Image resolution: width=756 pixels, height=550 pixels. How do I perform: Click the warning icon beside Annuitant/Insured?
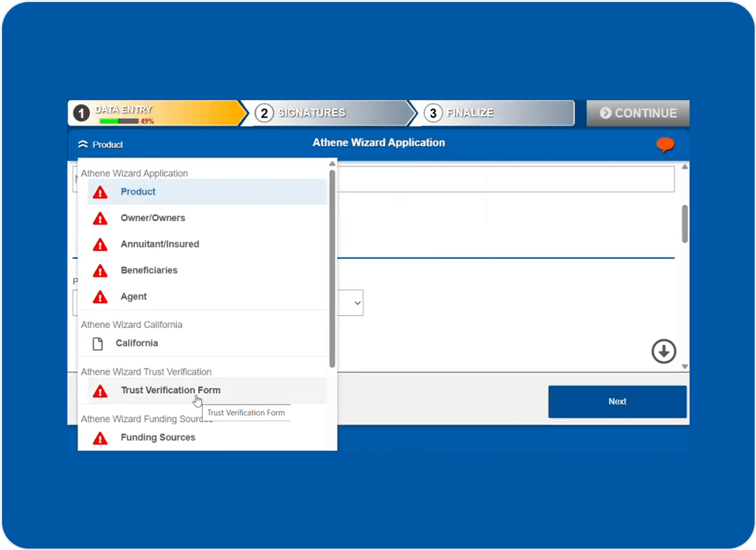coord(100,244)
